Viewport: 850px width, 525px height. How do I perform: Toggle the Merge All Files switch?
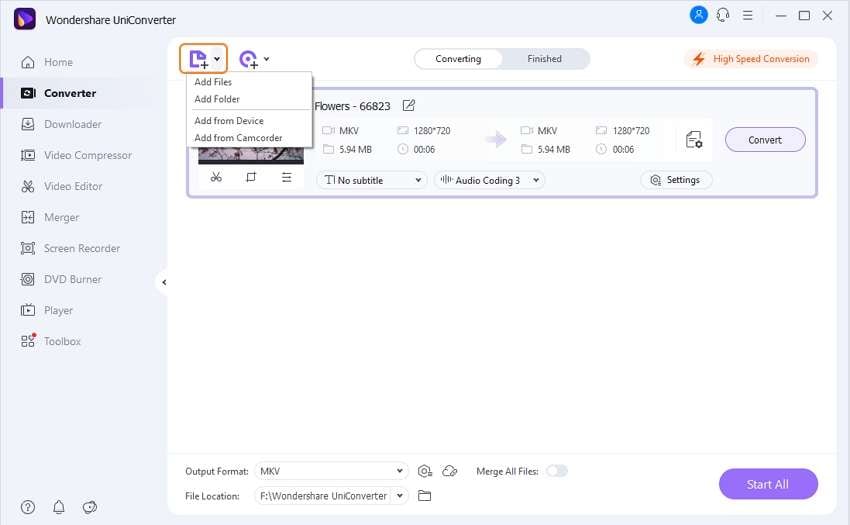click(x=556, y=471)
